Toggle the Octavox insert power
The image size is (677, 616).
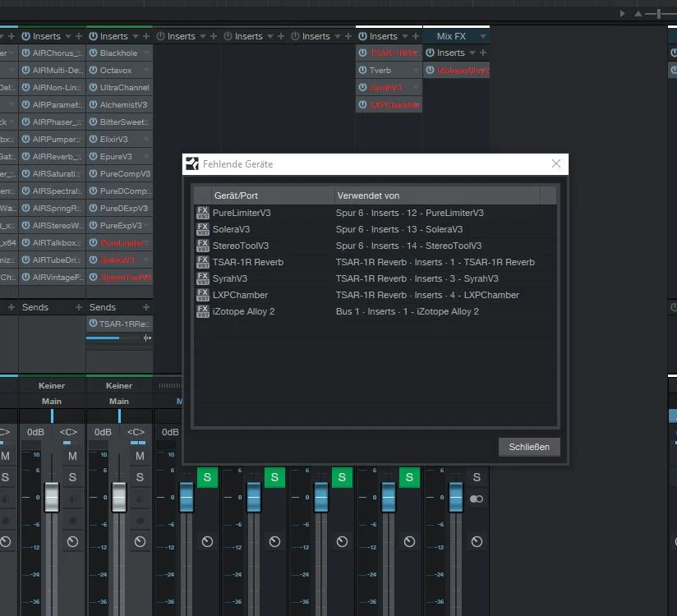pyautogui.click(x=94, y=70)
